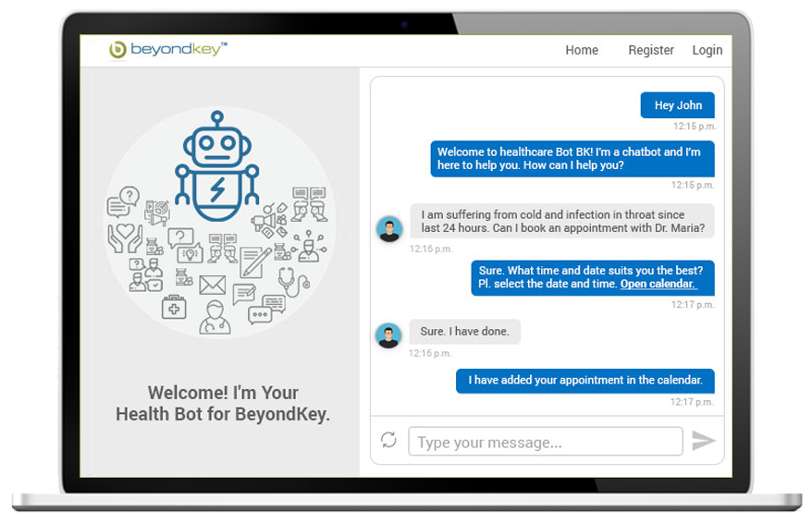812x523 pixels.
Task: Focus the 'Type your message...' field
Action: (546, 442)
